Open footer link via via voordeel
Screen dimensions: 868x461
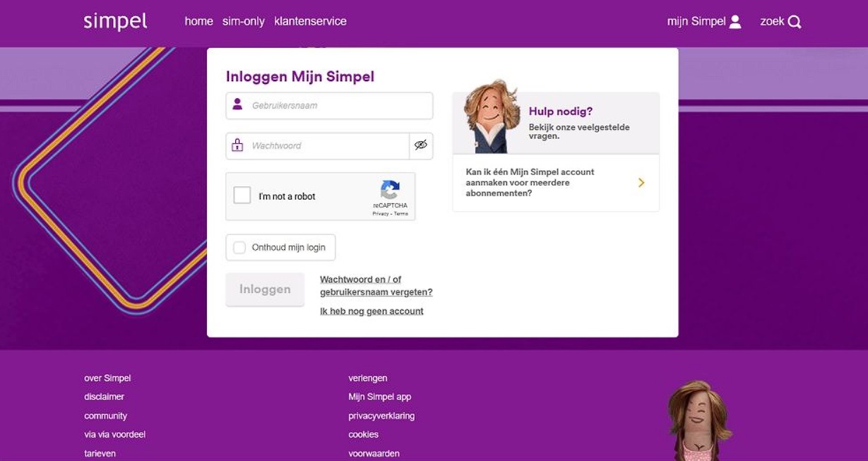114,435
